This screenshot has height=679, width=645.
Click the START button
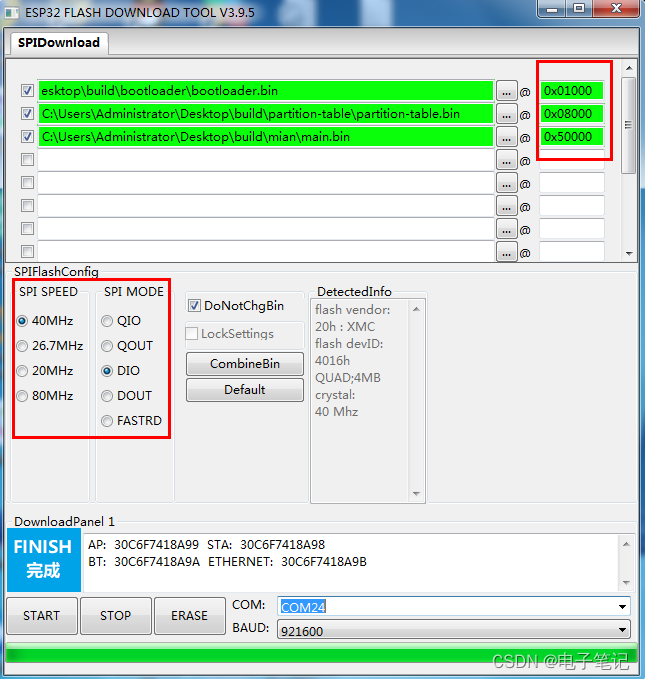(42, 615)
